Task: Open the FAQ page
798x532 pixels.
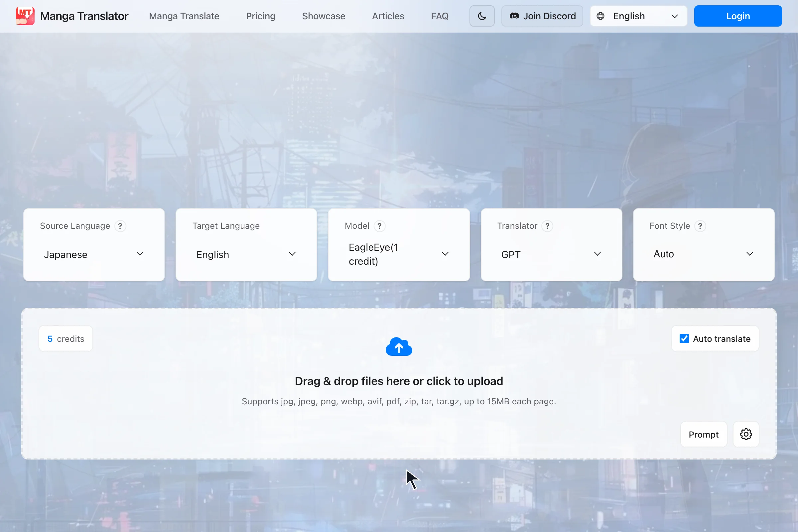Action: 440,16
